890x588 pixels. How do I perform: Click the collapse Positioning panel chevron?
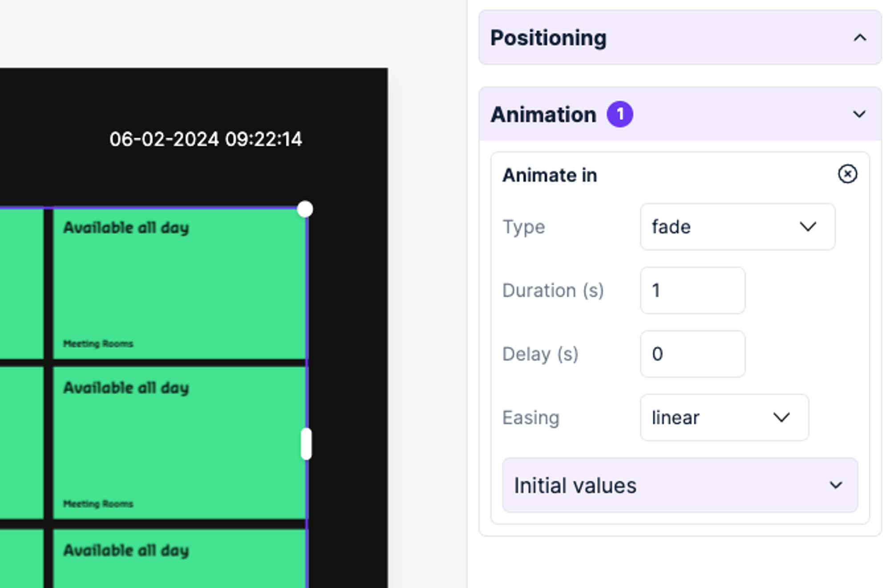tap(860, 38)
